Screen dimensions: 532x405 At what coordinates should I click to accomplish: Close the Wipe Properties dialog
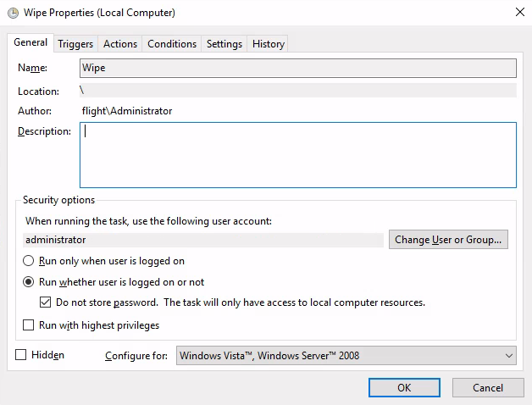(x=520, y=12)
